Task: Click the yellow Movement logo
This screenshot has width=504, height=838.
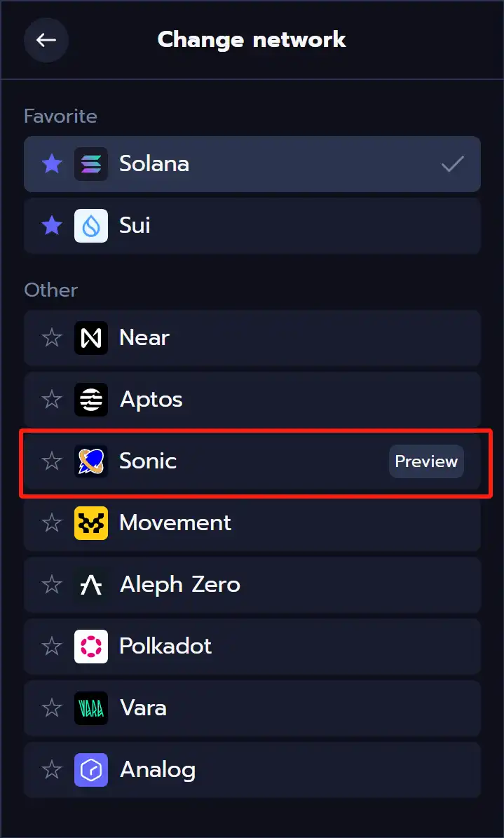Action: click(91, 523)
